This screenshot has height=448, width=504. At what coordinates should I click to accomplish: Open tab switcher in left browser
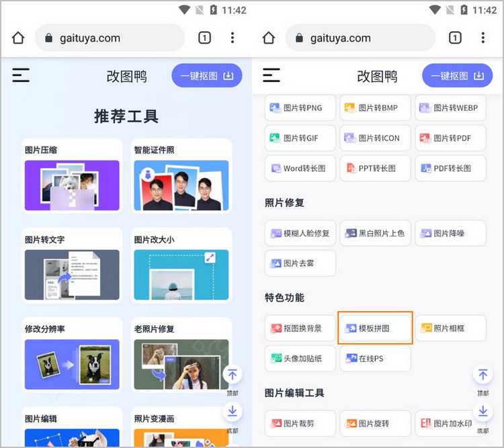[204, 38]
